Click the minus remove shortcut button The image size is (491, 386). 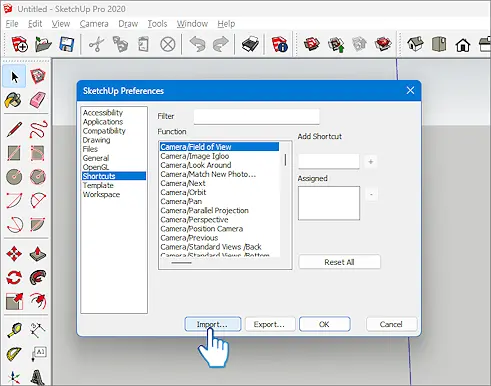371,194
